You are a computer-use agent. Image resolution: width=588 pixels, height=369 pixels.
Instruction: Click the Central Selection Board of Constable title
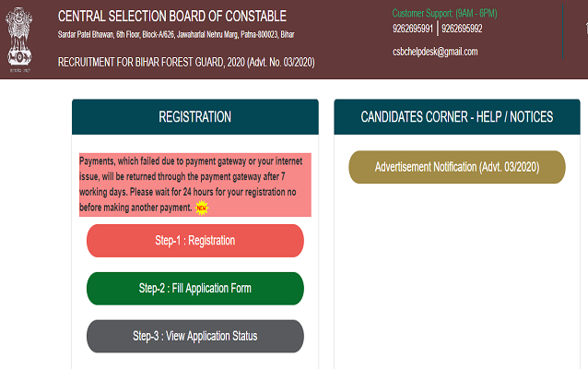click(171, 16)
